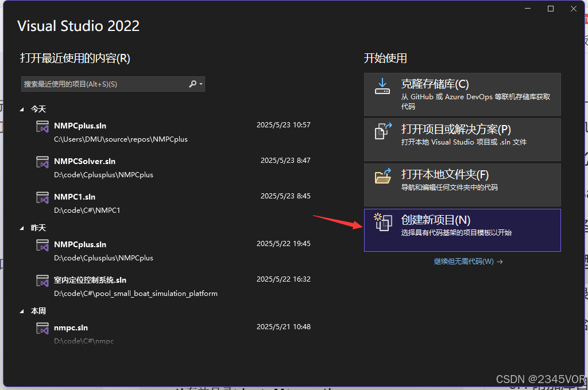
Task: Open recent solution 室内定位控制系统.sln
Action: [x=173, y=286]
